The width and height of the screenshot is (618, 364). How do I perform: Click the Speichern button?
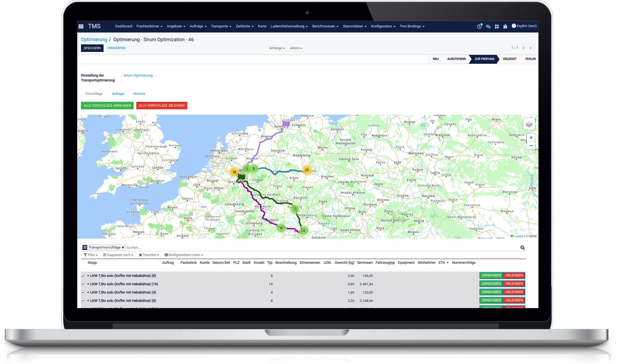pos(92,48)
